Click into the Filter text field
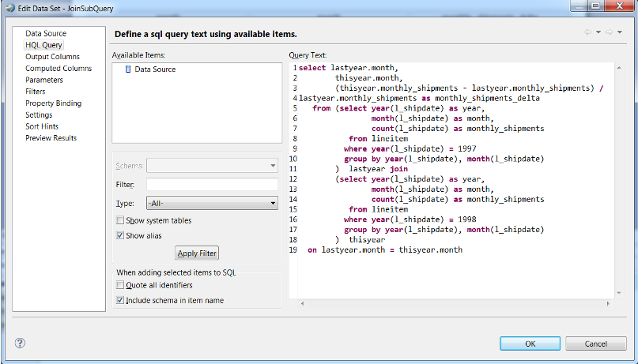This screenshot has height=364, width=638. pyautogui.click(x=212, y=185)
